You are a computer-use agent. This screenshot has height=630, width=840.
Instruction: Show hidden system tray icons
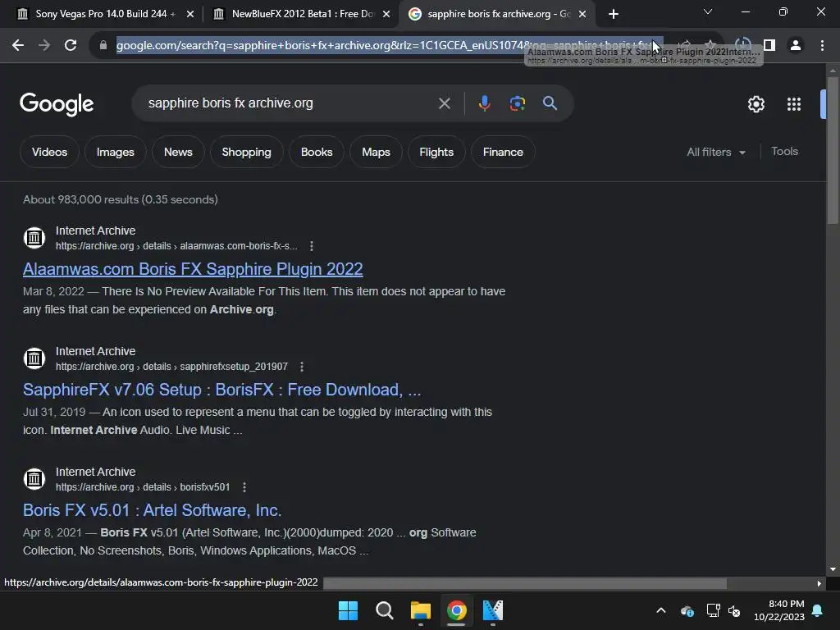click(x=661, y=610)
